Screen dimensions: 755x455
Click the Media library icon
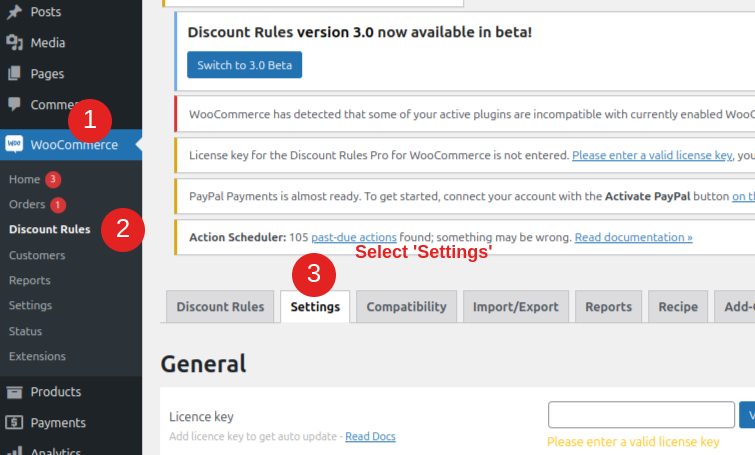(x=14, y=42)
